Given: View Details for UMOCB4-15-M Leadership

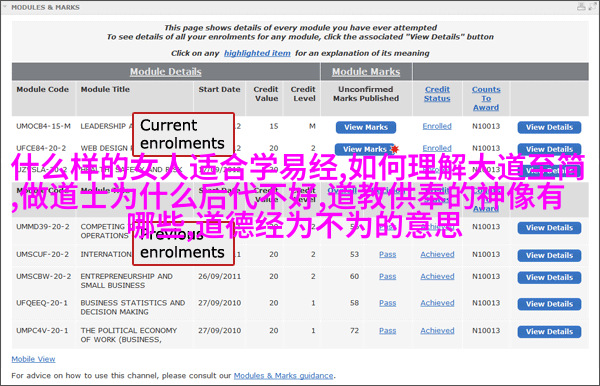Looking at the screenshot, I should [x=549, y=127].
